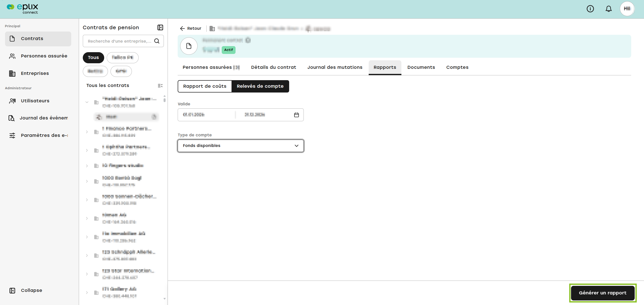Open the calendar date picker icon

[296, 115]
